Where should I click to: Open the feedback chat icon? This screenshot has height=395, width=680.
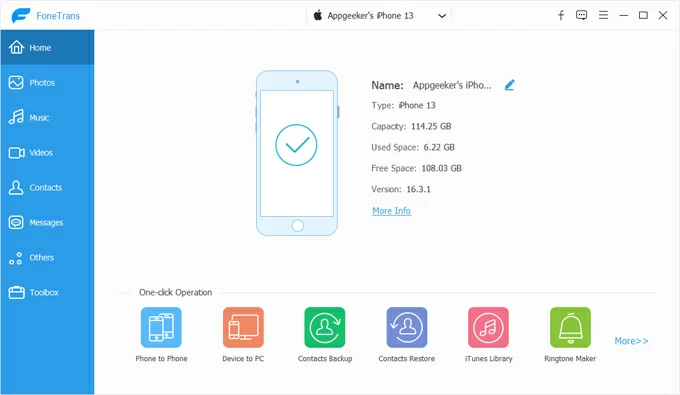pos(582,15)
